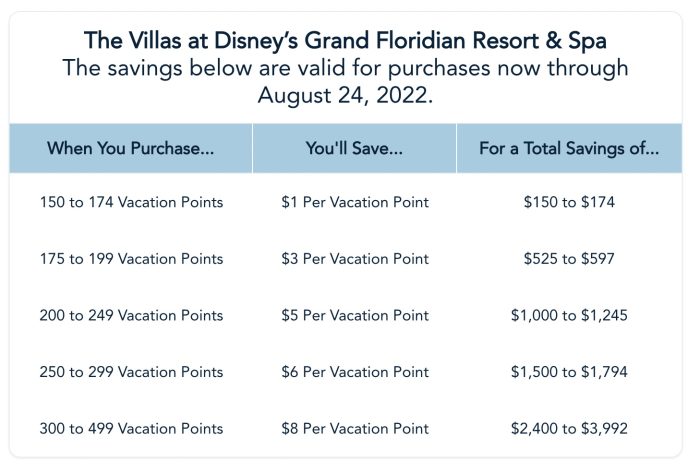
Task: Click the Grand Floridian Resort & Spa title
Action: (345, 41)
